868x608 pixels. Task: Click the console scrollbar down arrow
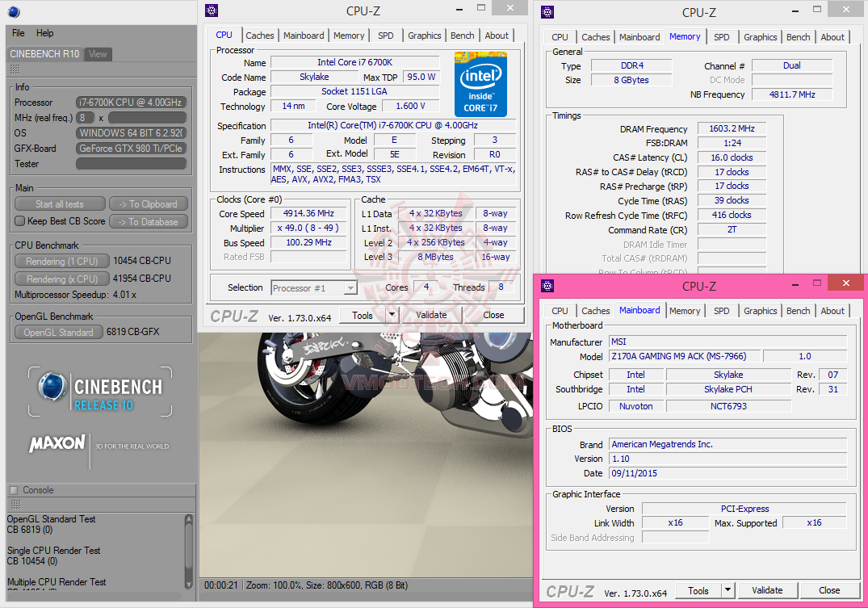click(x=189, y=585)
